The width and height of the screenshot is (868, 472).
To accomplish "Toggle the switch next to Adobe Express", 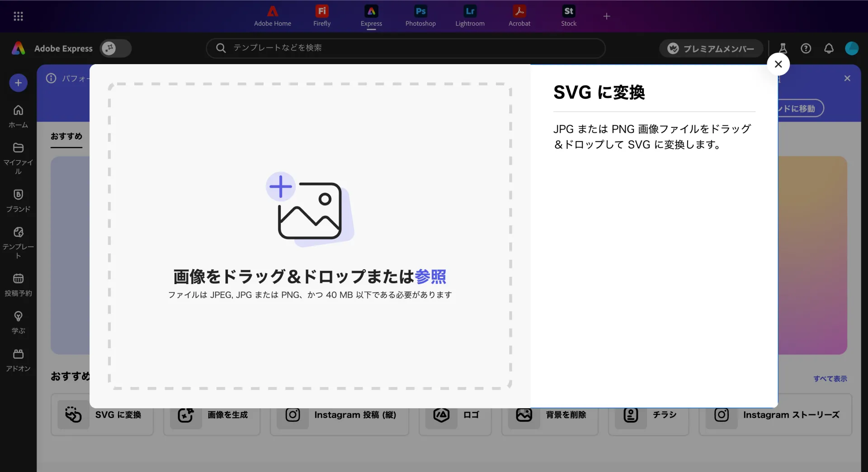I will click(x=116, y=48).
